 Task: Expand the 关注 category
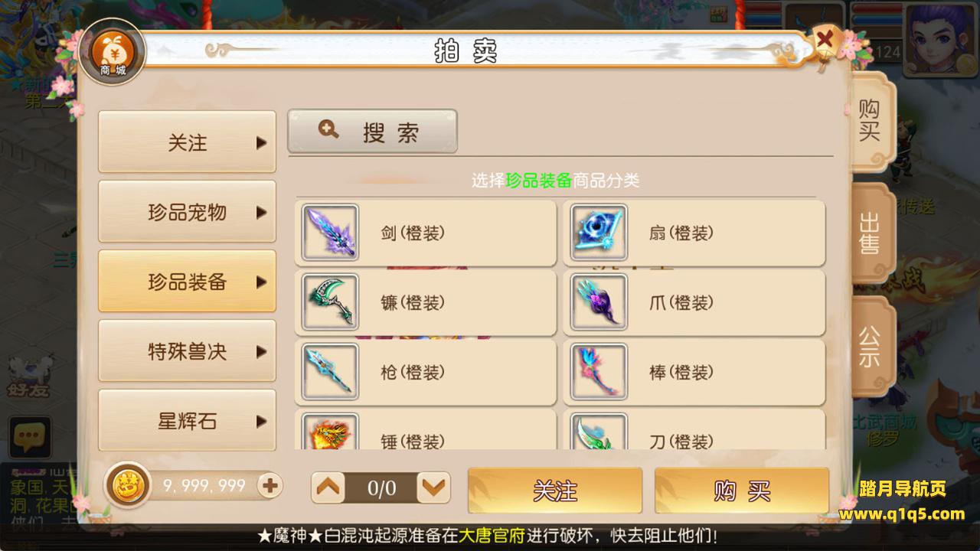[x=187, y=142]
